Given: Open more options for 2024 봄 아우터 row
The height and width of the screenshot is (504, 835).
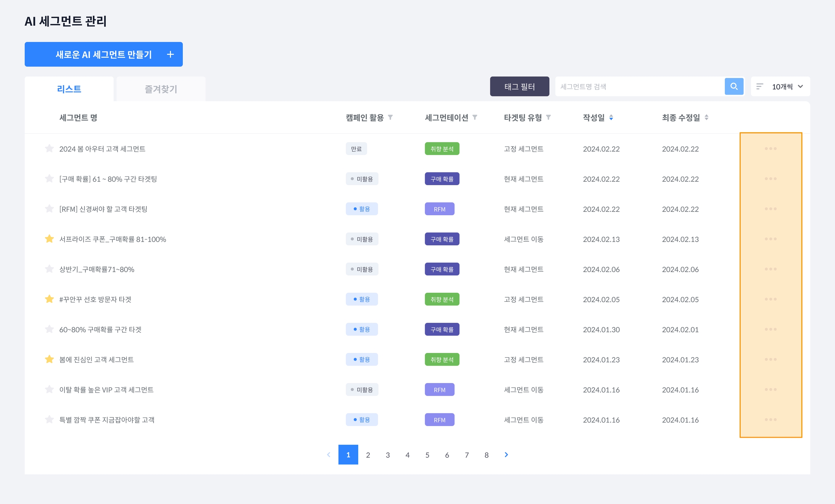Looking at the screenshot, I should tap(770, 149).
